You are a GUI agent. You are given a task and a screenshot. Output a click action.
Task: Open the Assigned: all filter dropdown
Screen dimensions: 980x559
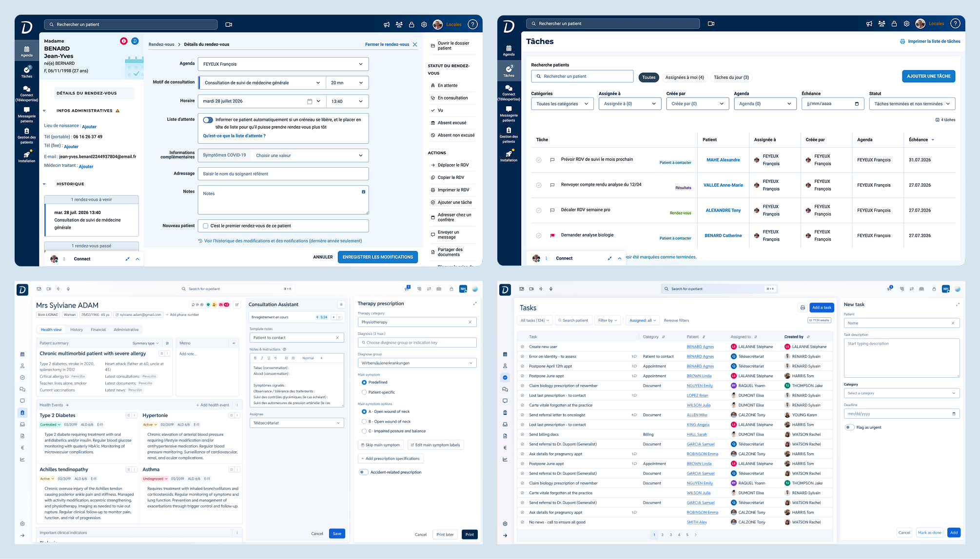[x=643, y=320]
